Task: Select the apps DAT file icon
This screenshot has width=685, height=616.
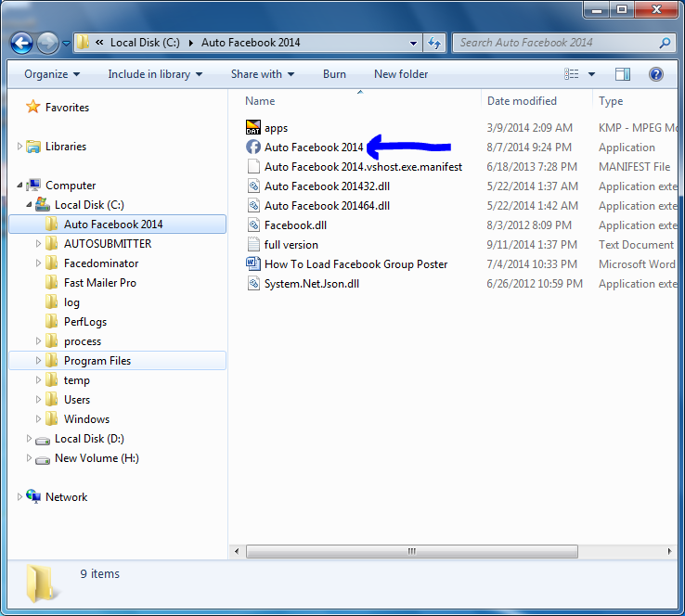Action: (x=253, y=127)
